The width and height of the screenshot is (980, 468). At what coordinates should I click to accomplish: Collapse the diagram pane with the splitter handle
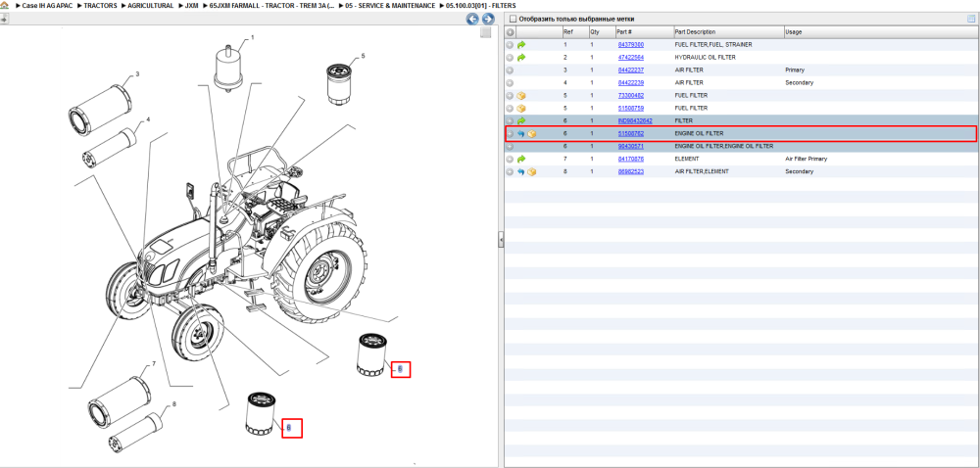pos(501,239)
